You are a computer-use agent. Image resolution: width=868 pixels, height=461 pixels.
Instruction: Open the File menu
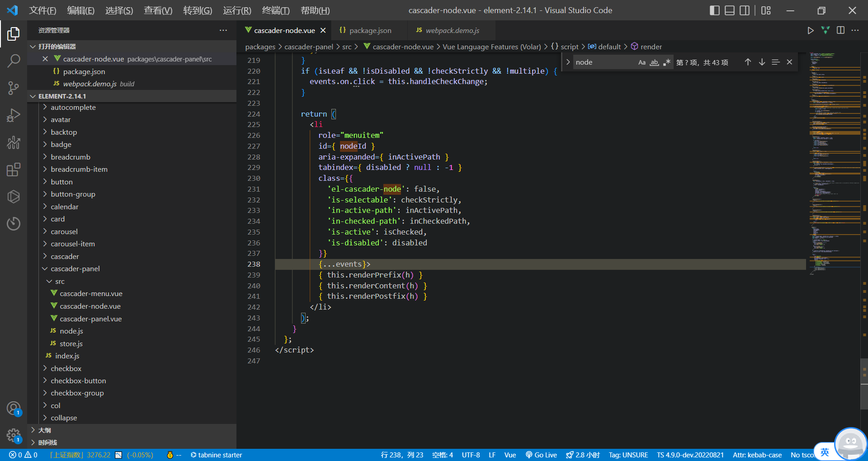pyautogui.click(x=42, y=10)
